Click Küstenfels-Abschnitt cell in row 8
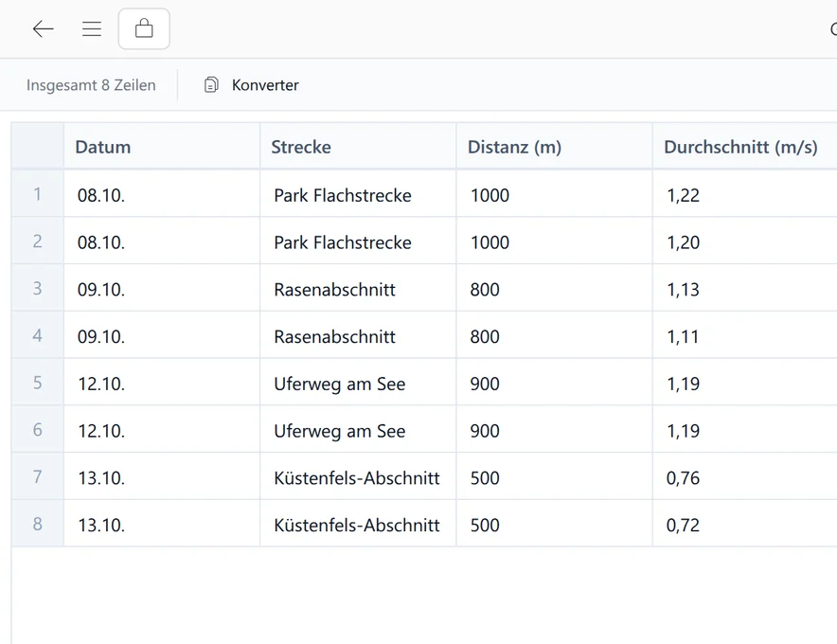Image resolution: width=837 pixels, height=644 pixels. [358, 524]
